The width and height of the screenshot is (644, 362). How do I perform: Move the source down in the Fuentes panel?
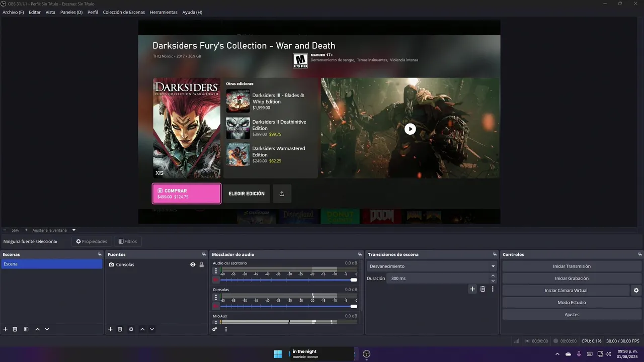[x=152, y=329]
